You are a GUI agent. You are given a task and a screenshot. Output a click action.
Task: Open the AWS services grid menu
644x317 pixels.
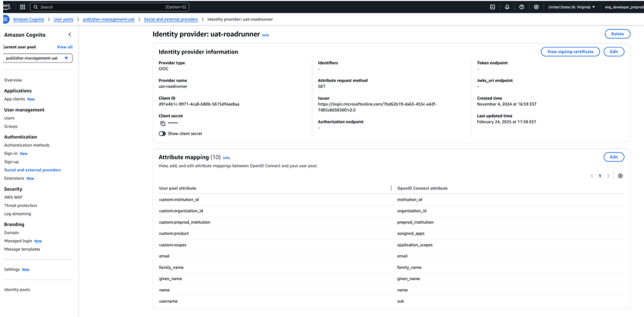(x=22, y=7)
